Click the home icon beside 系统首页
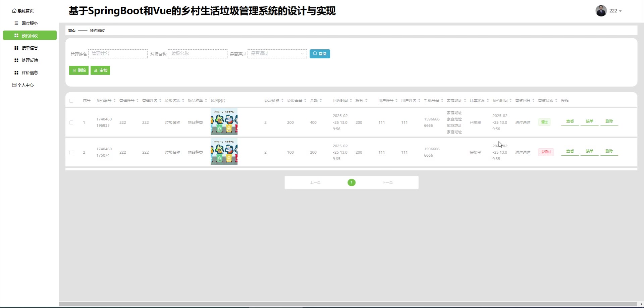The image size is (644, 308). pos(14,11)
